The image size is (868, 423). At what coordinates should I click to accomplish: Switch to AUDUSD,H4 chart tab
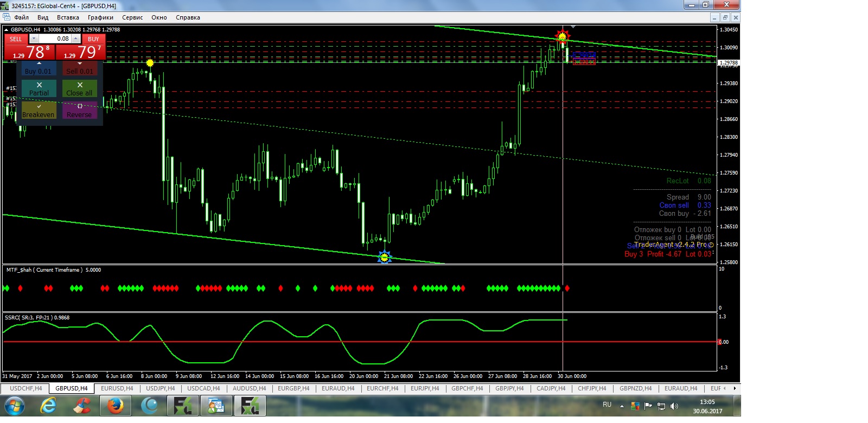click(x=249, y=388)
